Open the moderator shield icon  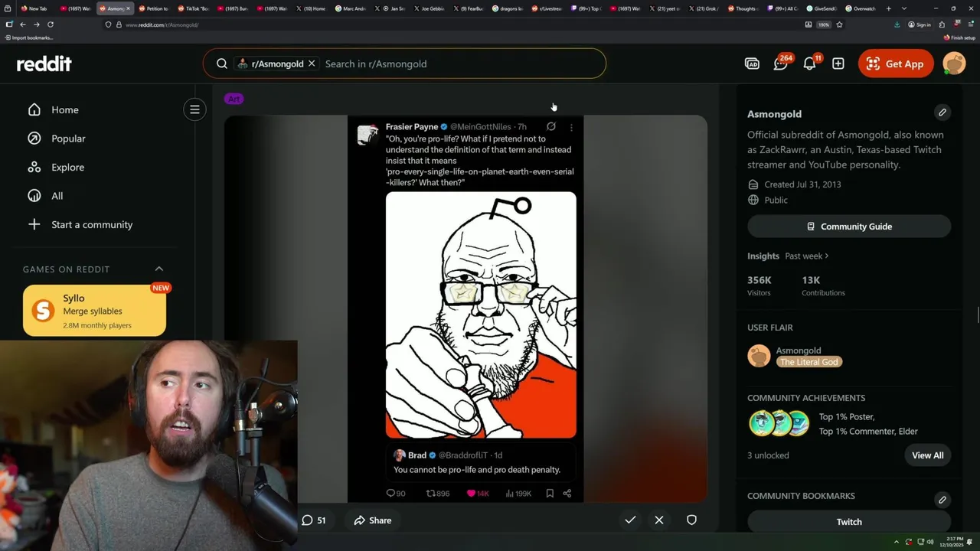click(691, 520)
